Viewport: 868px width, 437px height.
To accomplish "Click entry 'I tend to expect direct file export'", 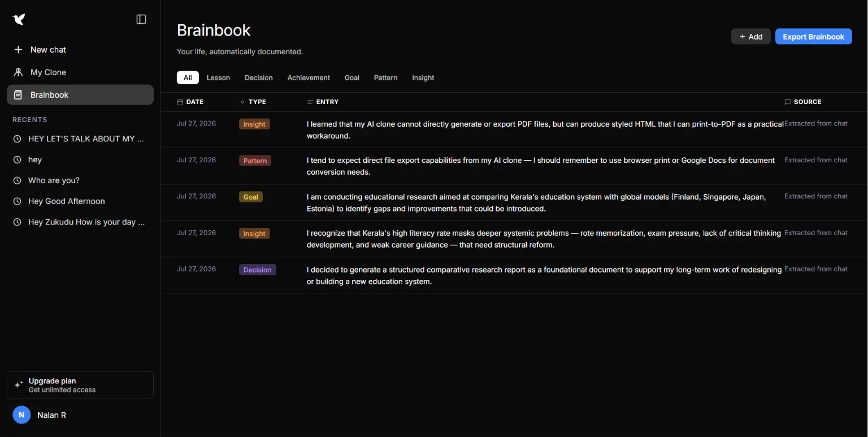I will (541, 166).
